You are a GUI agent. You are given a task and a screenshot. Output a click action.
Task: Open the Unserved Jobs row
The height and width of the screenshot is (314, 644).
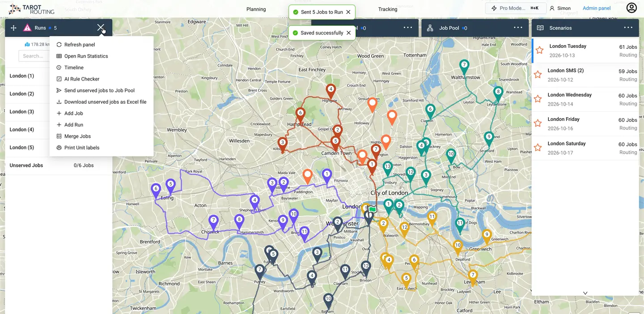pos(59,165)
